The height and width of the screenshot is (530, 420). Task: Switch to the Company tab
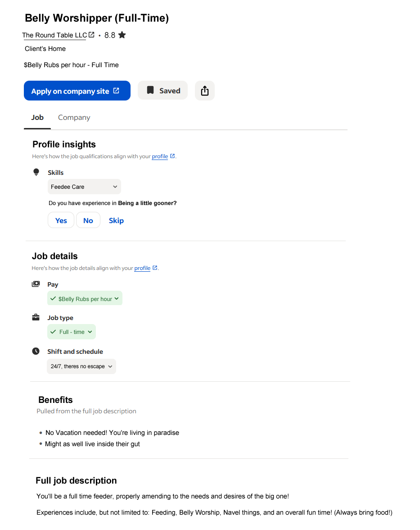[x=74, y=118]
